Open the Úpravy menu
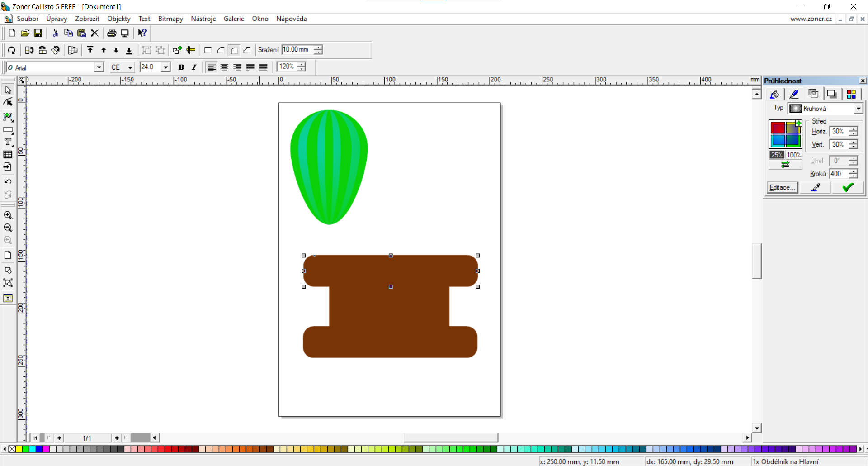868x466 pixels. pyautogui.click(x=57, y=19)
